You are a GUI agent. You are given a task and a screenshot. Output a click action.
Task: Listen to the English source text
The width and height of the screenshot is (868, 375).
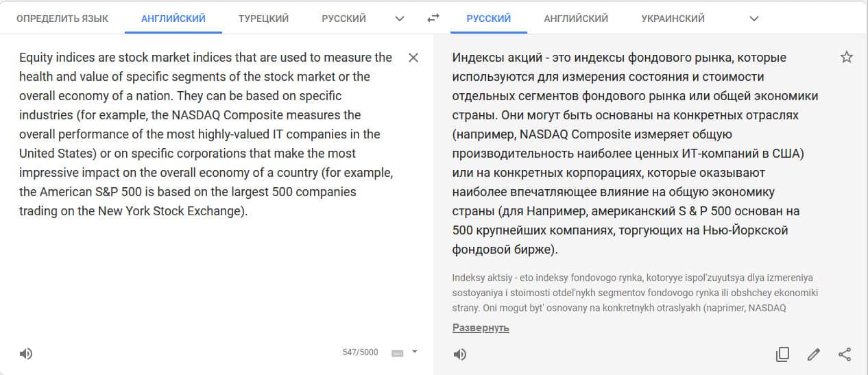26,354
